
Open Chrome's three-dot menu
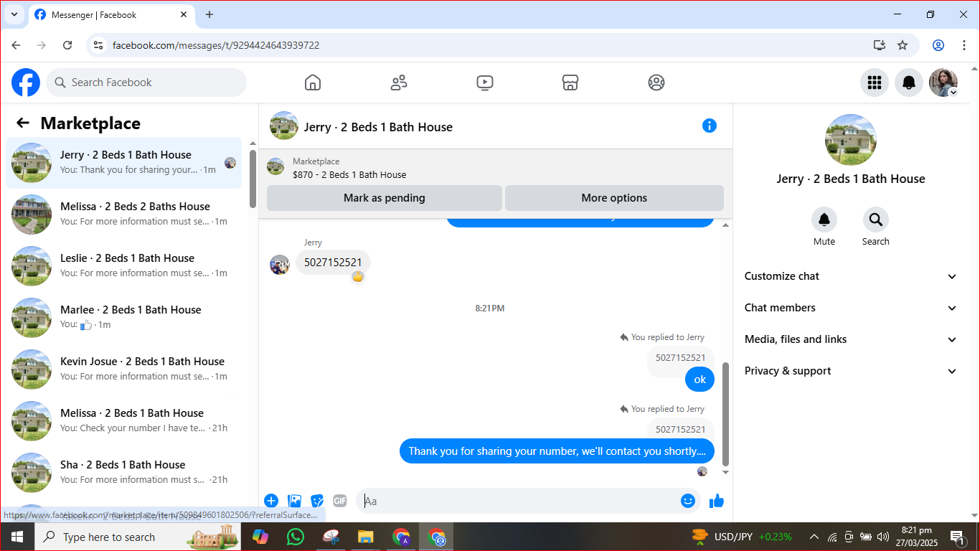tap(964, 45)
